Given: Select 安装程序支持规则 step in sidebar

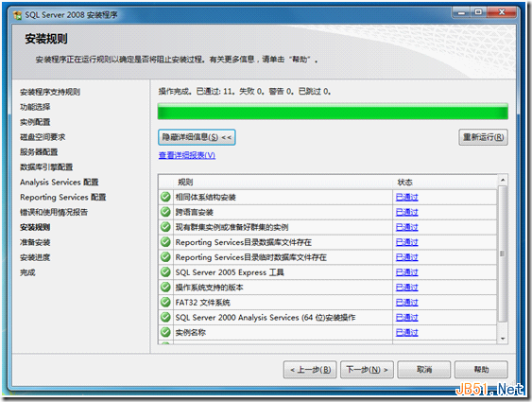Looking at the screenshot, I should pyautogui.click(x=50, y=92).
